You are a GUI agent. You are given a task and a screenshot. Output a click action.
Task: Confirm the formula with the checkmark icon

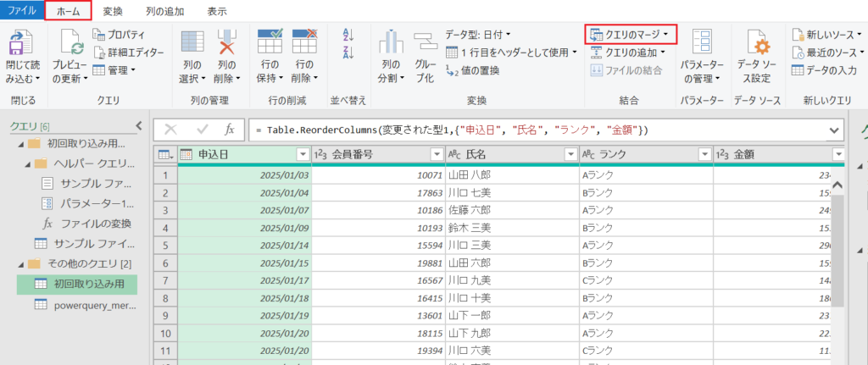point(202,130)
